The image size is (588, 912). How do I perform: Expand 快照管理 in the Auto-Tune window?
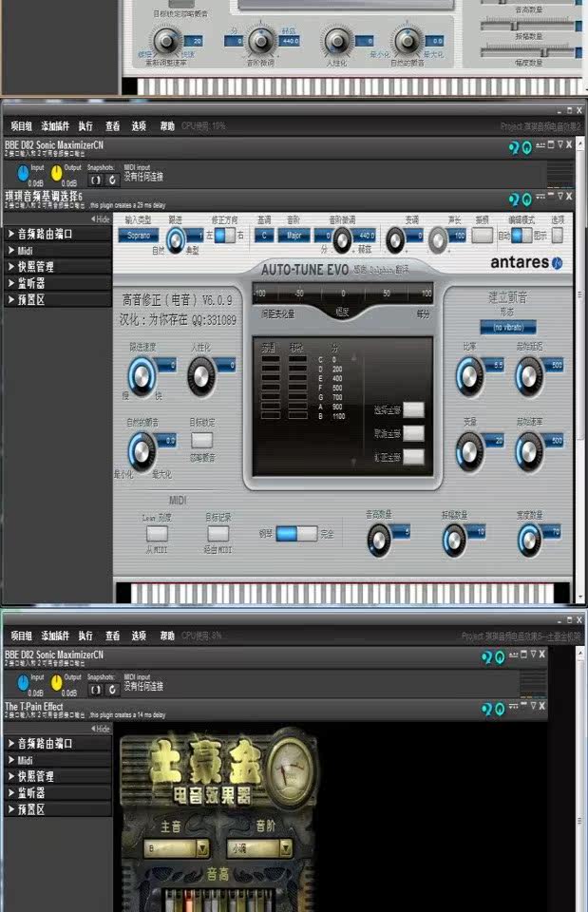pyautogui.click(x=57, y=266)
